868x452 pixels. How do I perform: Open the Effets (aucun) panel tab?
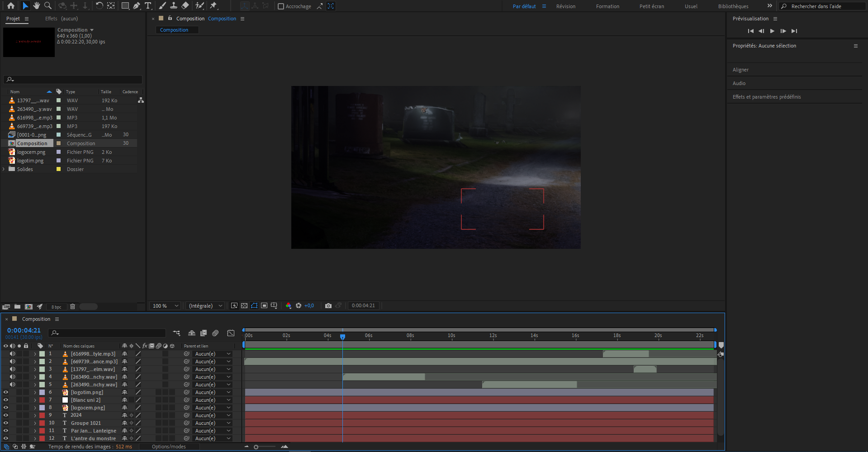[x=62, y=19]
